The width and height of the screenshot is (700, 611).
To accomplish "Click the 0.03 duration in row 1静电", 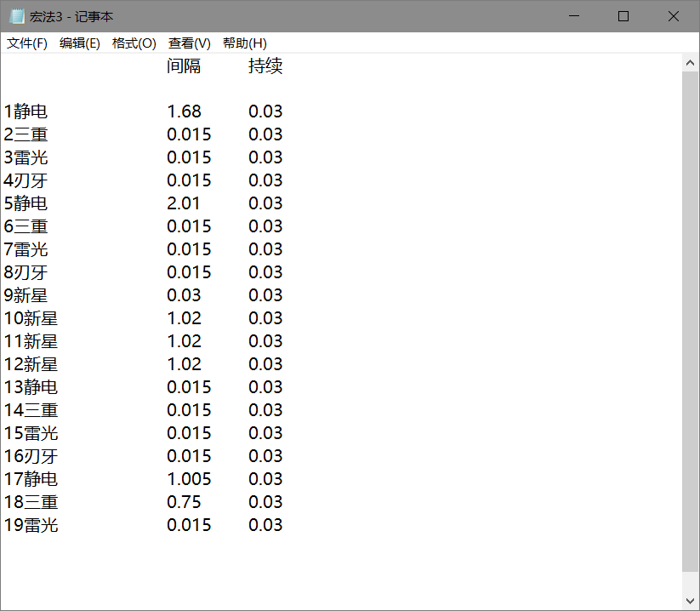I will (x=265, y=111).
